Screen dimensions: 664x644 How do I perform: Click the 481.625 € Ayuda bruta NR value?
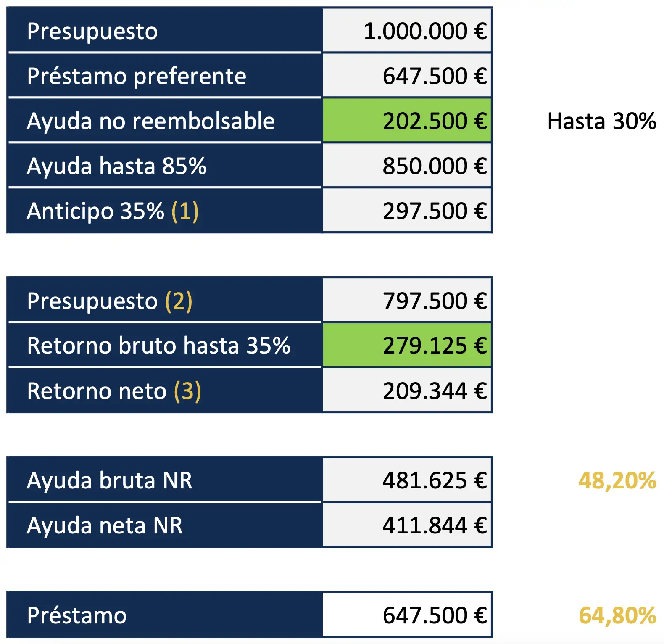click(407, 480)
